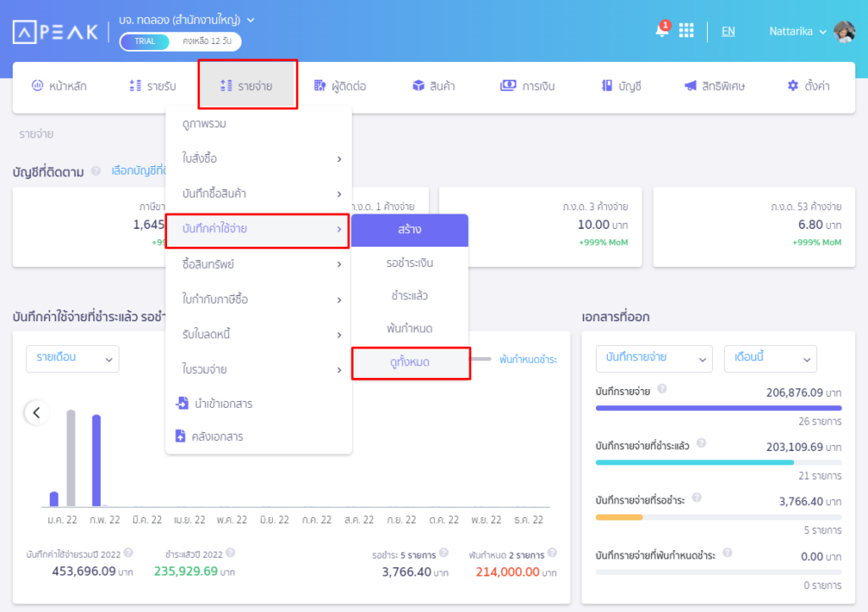Open the รายรับ tab
868x612 pixels.
[x=152, y=86]
